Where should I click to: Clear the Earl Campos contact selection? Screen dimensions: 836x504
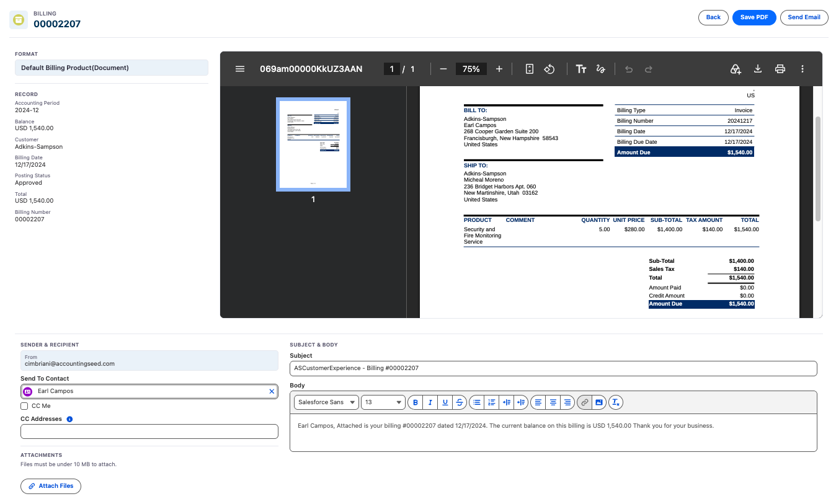point(272,391)
